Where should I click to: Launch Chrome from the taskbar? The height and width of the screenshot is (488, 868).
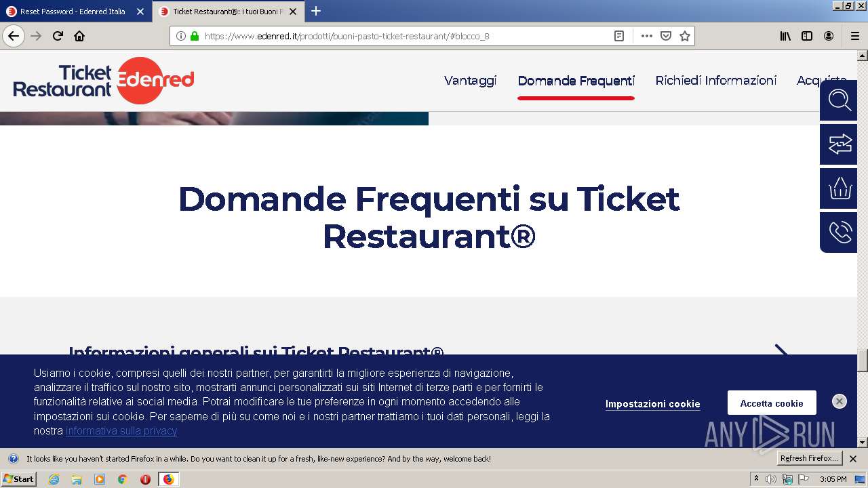pos(122,479)
